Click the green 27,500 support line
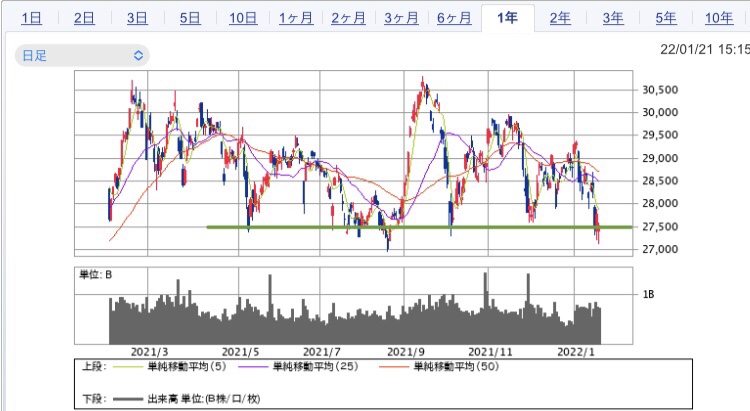 [419, 227]
